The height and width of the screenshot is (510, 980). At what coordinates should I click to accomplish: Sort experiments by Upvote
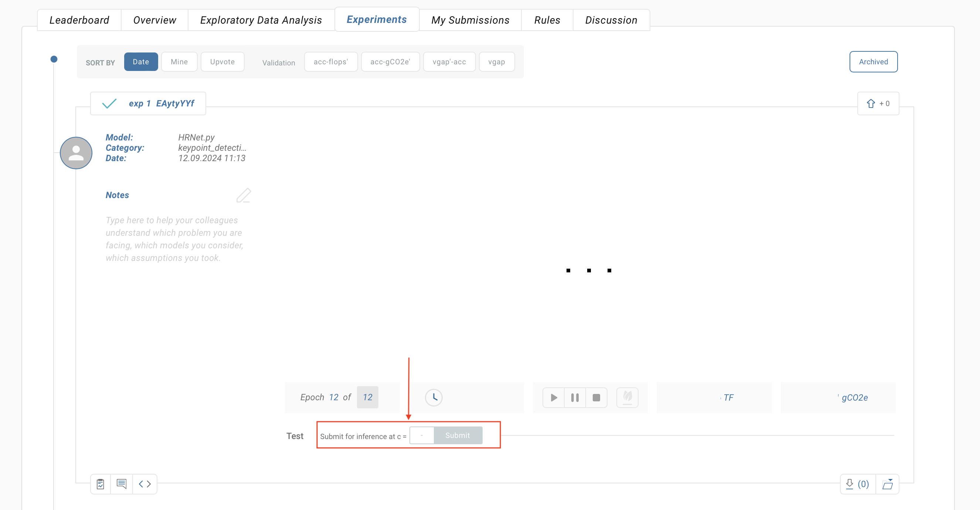222,61
